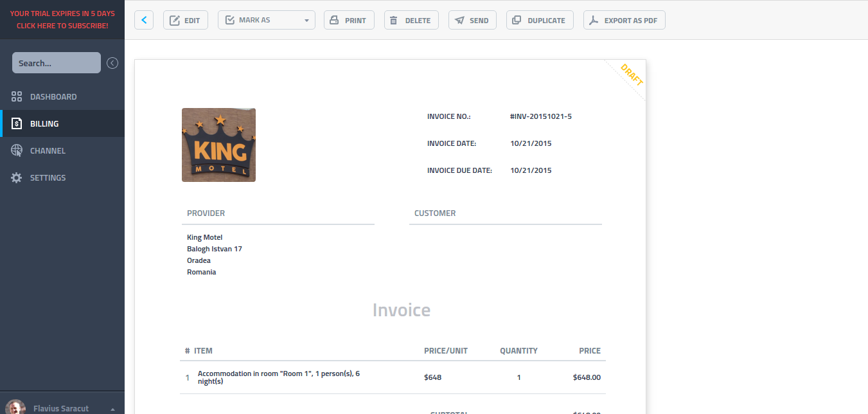Click the $648 unit price cell
Image resolution: width=868 pixels, height=414 pixels.
433,377
